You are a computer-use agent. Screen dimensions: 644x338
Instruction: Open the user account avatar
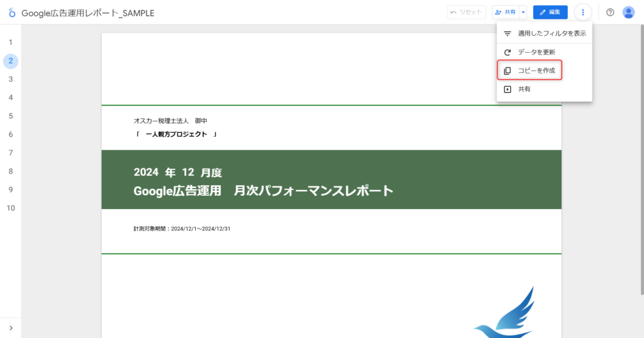point(628,13)
